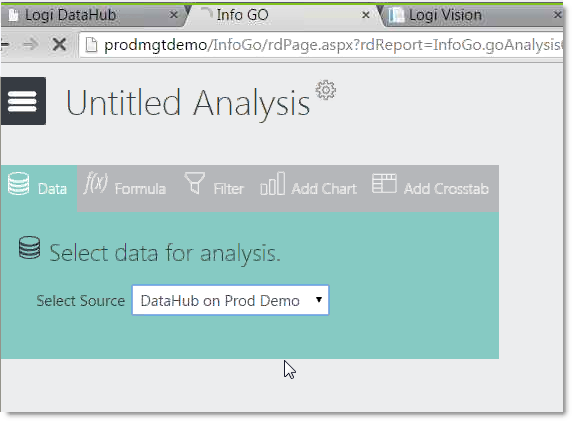Click the bar chart icon on the Add Chart tab

pyautogui.click(x=273, y=184)
